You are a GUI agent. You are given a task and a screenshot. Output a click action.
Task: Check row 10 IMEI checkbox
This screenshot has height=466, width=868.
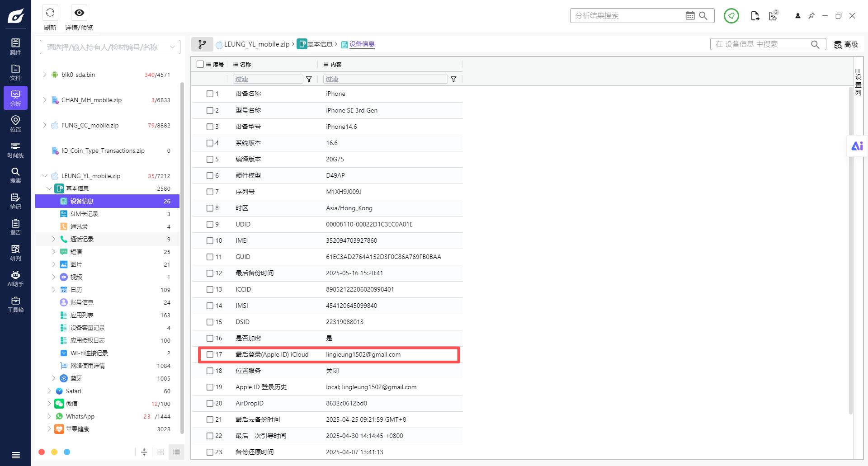pyautogui.click(x=210, y=240)
